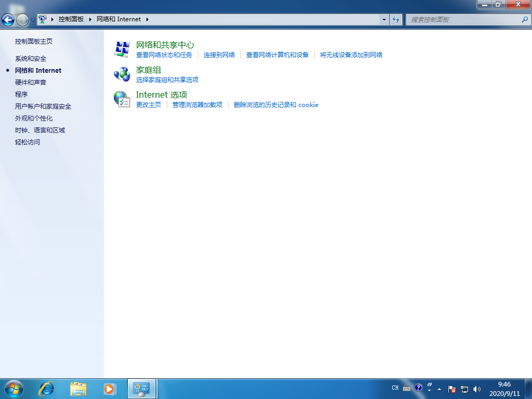Click the CH language indicator in taskbar
This screenshot has width=532, height=399.
click(395, 388)
